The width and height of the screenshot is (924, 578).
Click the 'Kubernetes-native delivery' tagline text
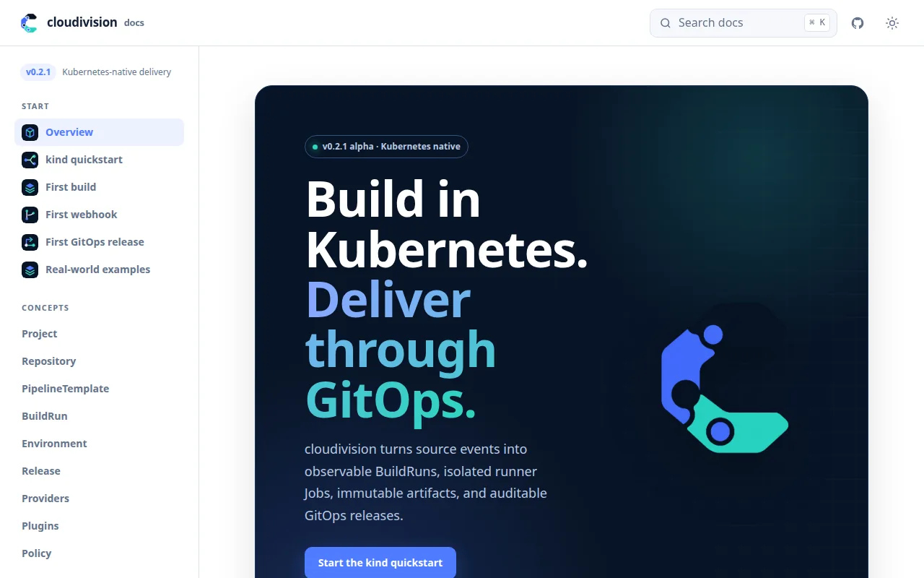(x=117, y=72)
